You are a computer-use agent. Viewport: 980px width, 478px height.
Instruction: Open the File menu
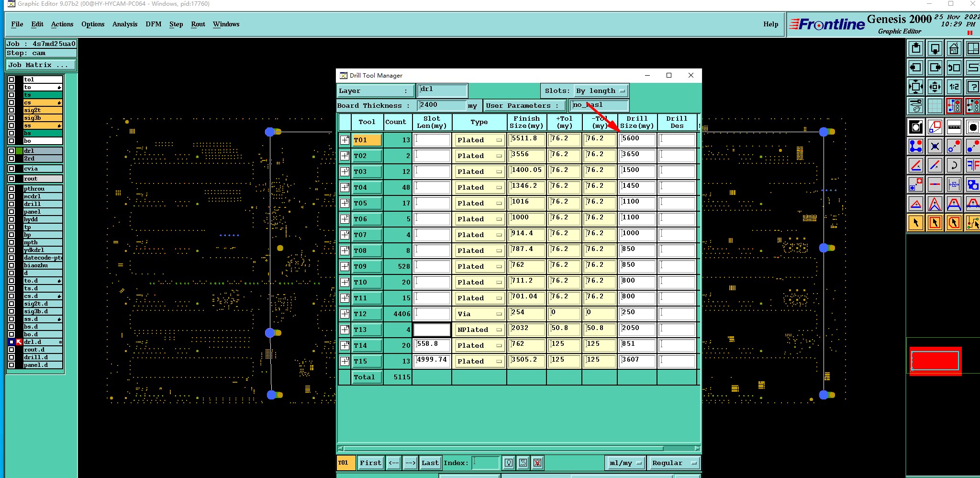pyautogui.click(x=17, y=24)
